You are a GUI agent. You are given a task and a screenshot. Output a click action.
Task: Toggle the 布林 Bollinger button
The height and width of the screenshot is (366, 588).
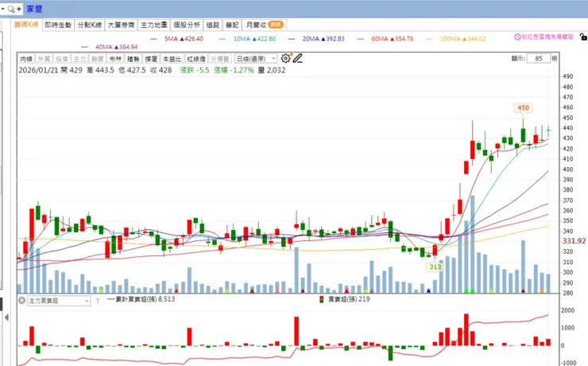tap(115, 59)
